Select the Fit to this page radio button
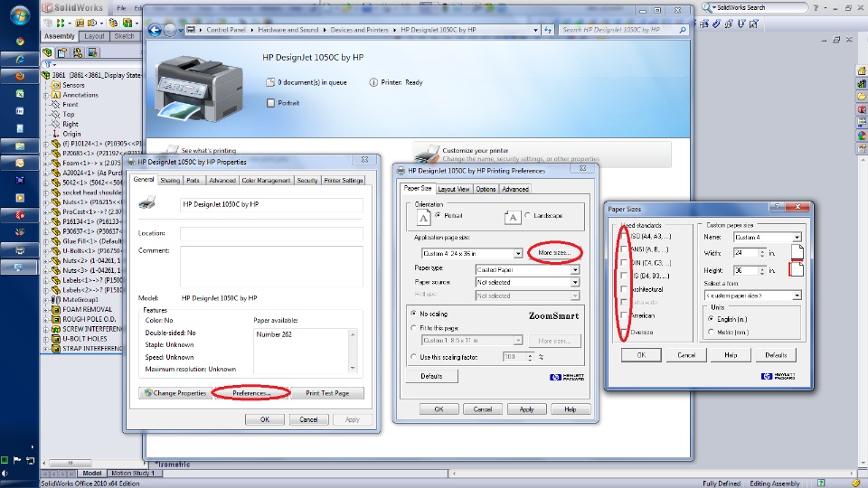This screenshot has height=488, width=868. [x=413, y=327]
